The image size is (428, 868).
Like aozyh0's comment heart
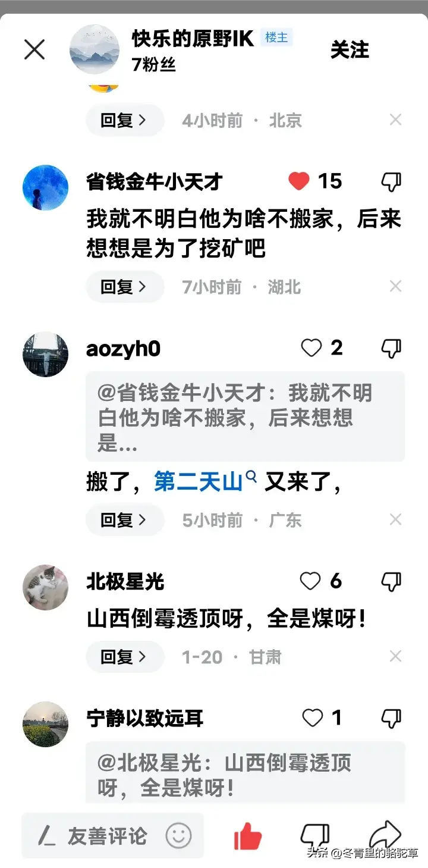click(x=311, y=348)
